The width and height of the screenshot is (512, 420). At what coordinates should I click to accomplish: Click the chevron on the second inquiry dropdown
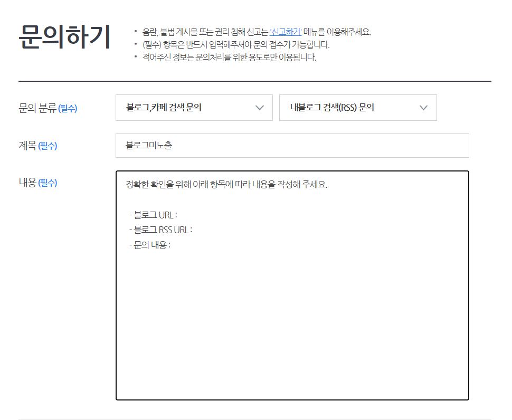423,108
